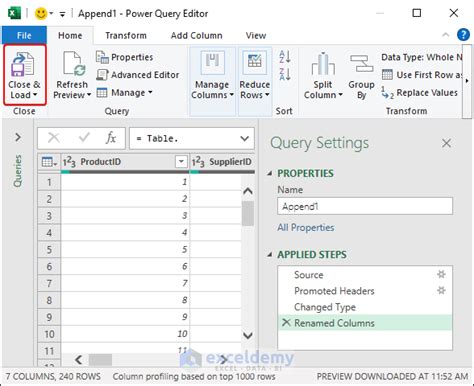Click the Group By icon

[361, 63]
